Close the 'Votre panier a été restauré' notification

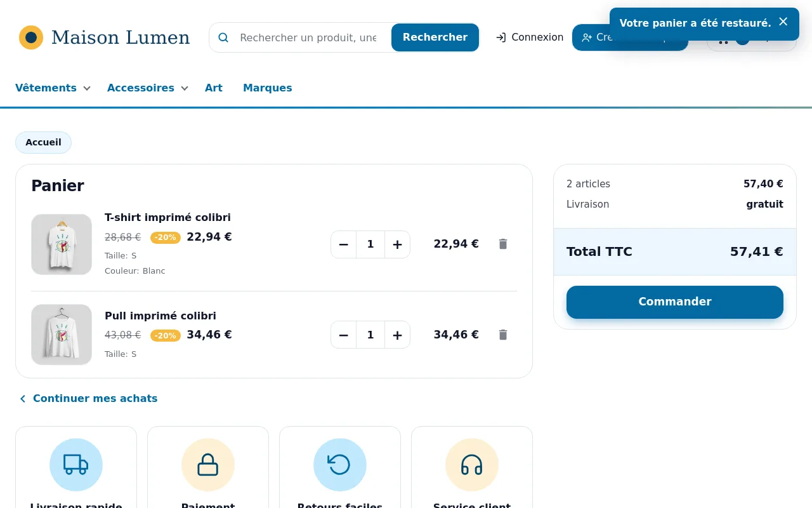click(783, 22)
